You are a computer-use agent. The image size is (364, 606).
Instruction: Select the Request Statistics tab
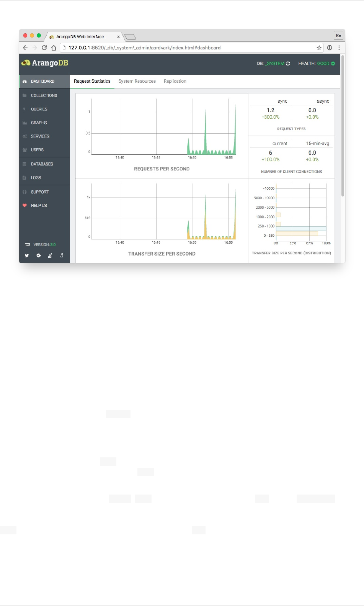tap(92, 81)
